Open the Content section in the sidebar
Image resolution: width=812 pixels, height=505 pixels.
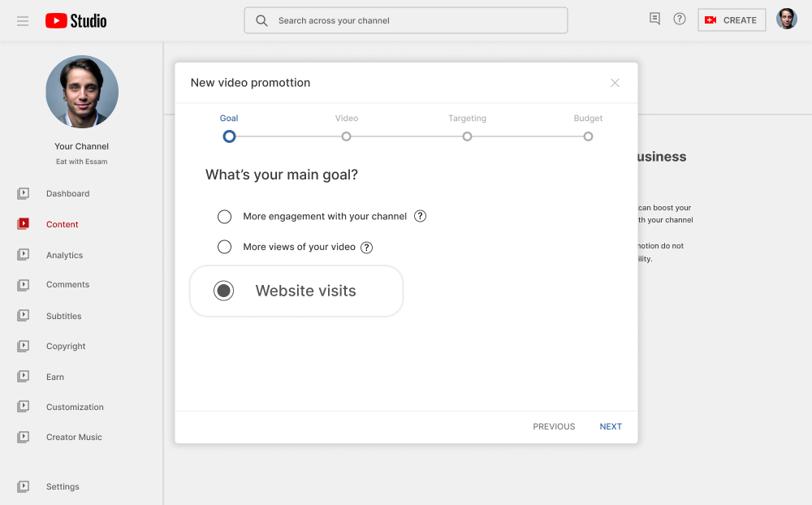pyautogui.click(x=24, y=224)
